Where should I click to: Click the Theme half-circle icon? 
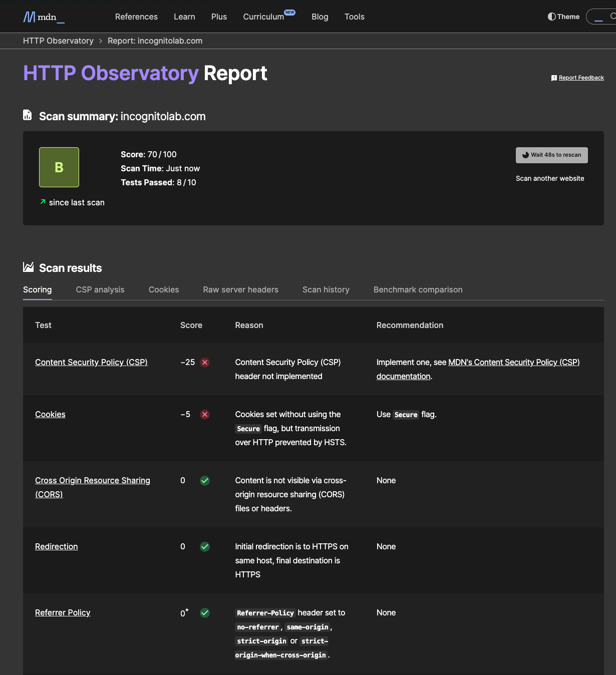click(551, 17)
